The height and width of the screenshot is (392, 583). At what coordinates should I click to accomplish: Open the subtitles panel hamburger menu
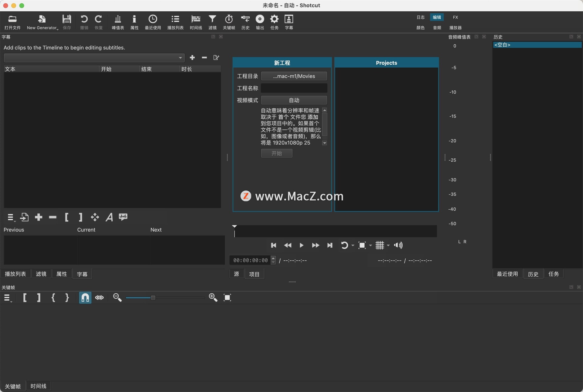coord(11,217)
